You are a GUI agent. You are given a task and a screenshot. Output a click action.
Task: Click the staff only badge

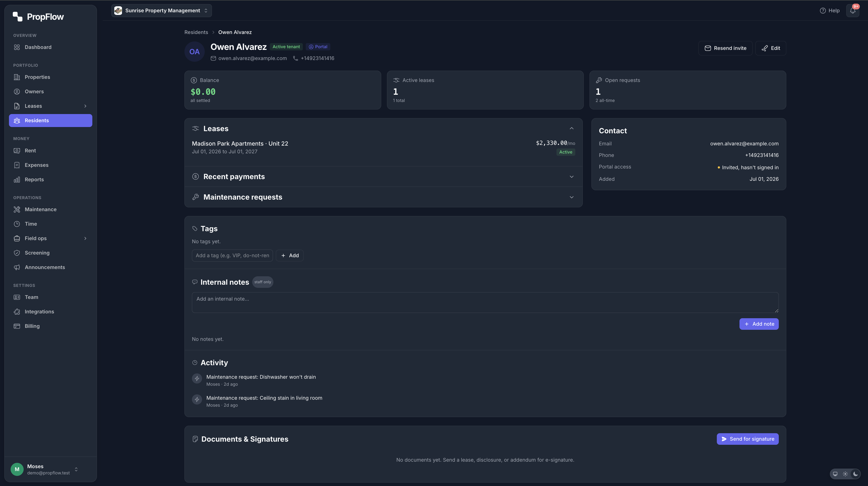tap(263, 282)
